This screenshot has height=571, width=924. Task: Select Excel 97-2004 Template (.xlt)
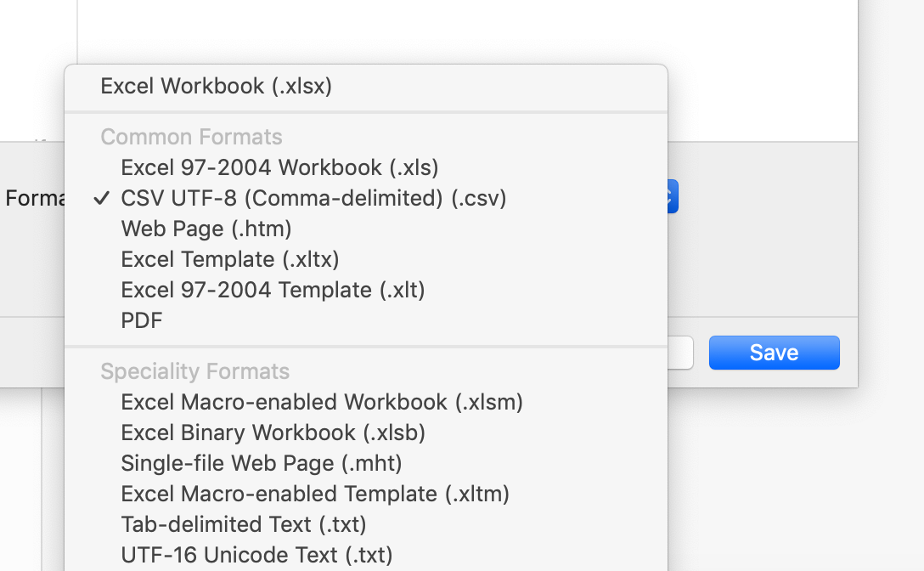[x=273, y=290]
